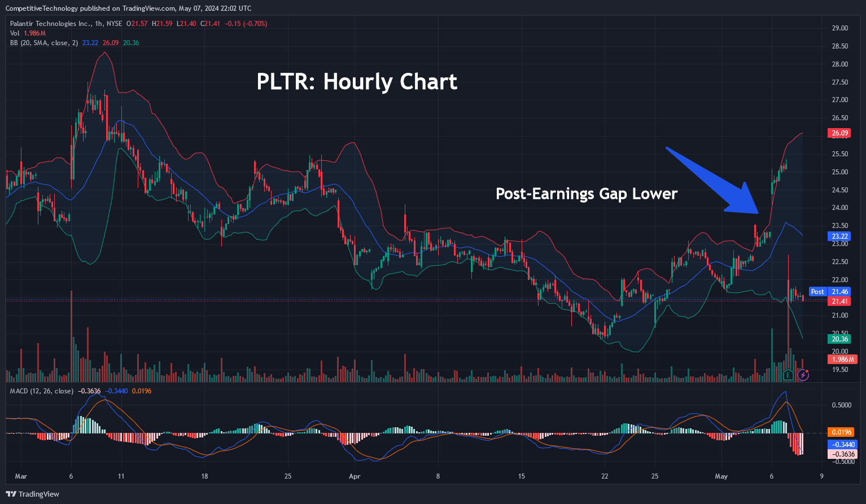Click the '22' date on time axis

pos(605,476)
